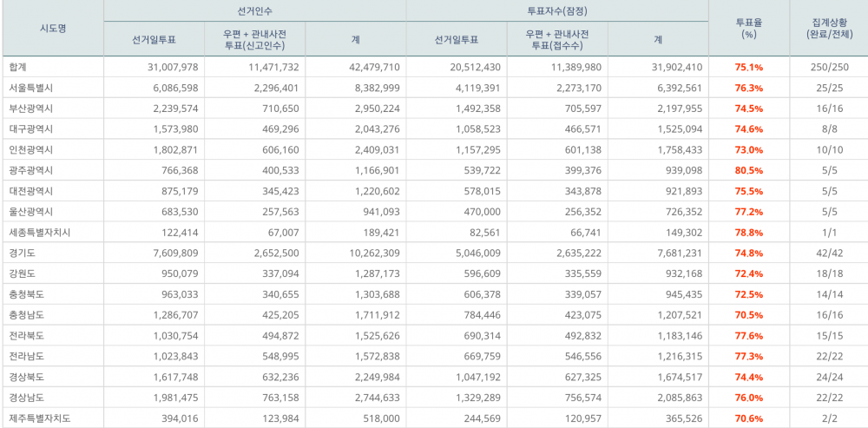This screenshot has width=868, height=428.
Task: Click the 75.1% total turnout value
Action: pyautogui.click(x=749, y=67)
